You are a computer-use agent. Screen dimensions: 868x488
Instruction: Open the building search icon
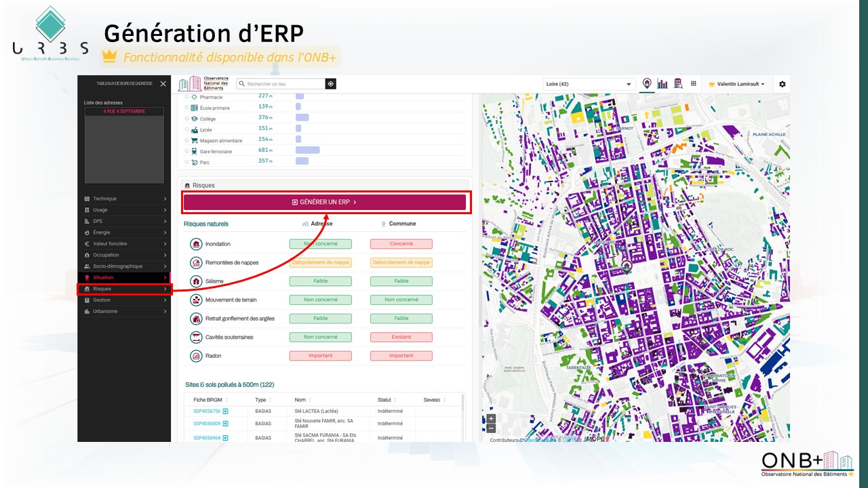pos(678,83)
